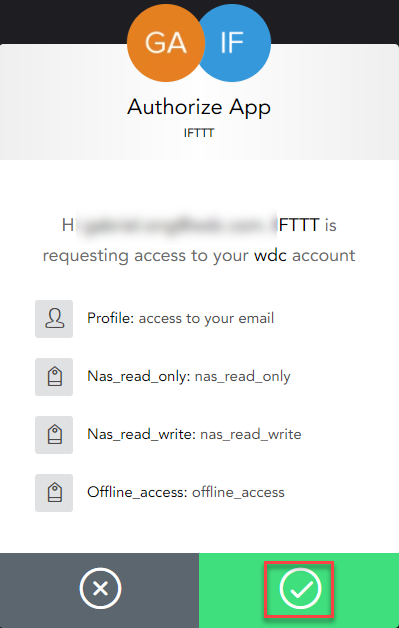
Task: Click the Nas_read_only tag icon
Action: coord(54,377)
